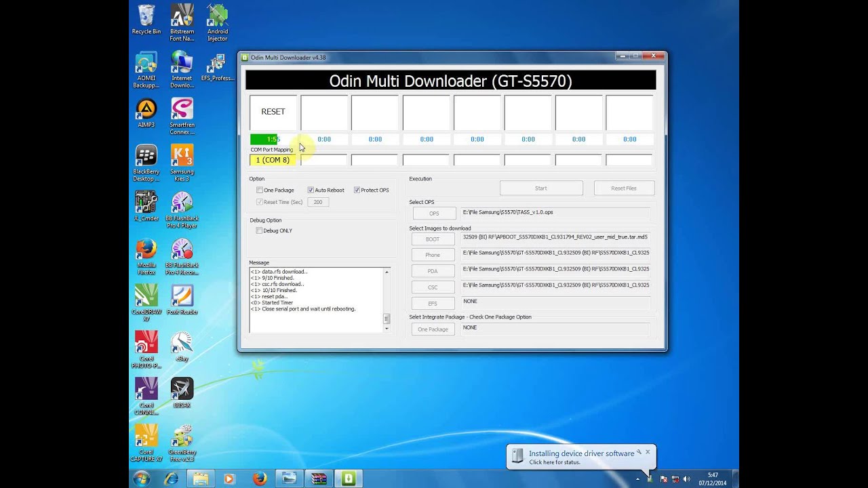868x488 pixels.
Task: Select the Odin downloader taskbar button
Action: (348, 479)
